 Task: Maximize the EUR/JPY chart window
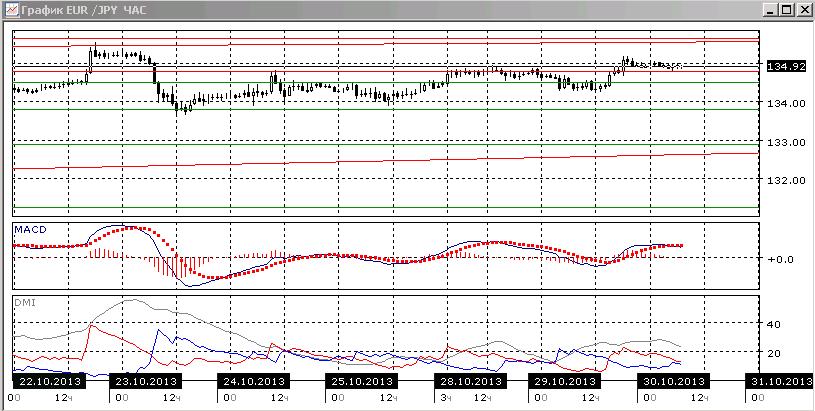[x=786, y=10]
